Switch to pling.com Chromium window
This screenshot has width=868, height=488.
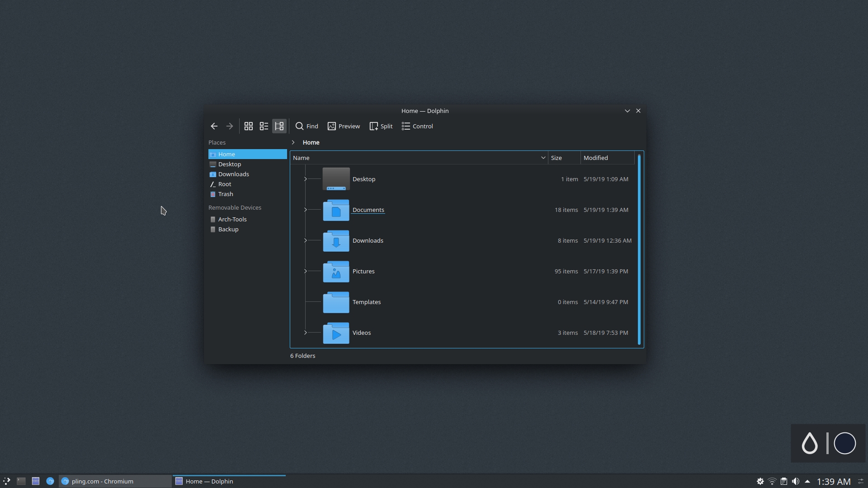tap(115, 481)
